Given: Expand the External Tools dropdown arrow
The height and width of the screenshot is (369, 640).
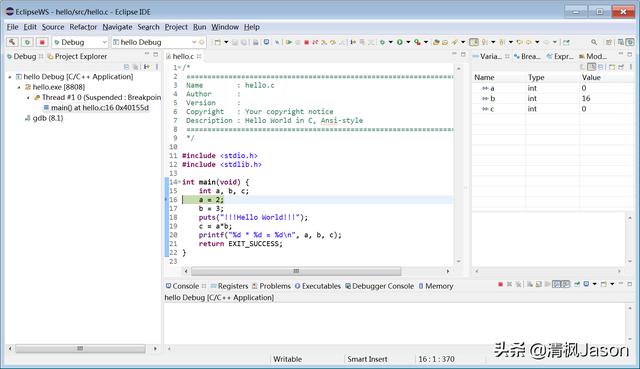Looking at the screenshot, I should point(426,42).
